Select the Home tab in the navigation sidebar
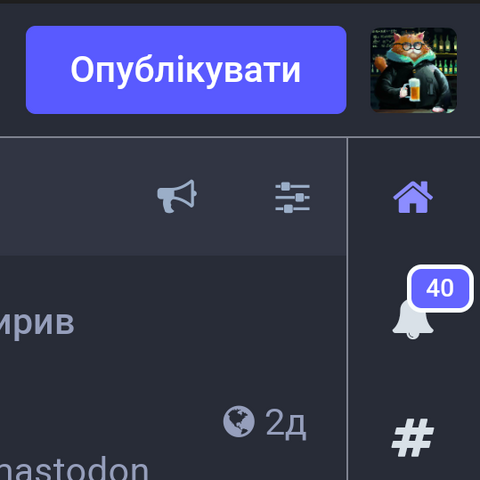This screenshot has width=480, height=480. [x=413, y=197]
